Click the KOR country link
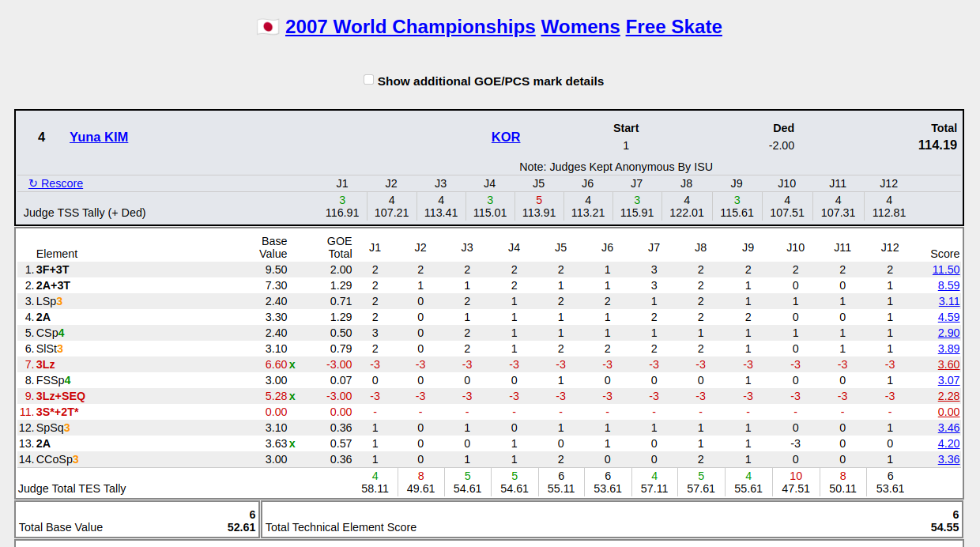The height and width of the screenshot is (547, 980). point(506,137)
